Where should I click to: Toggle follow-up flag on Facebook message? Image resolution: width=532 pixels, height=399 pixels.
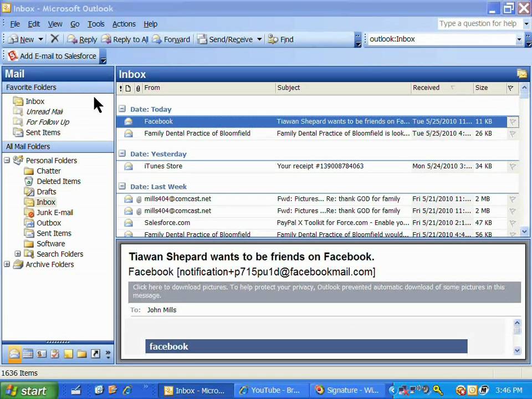[513, 121]
